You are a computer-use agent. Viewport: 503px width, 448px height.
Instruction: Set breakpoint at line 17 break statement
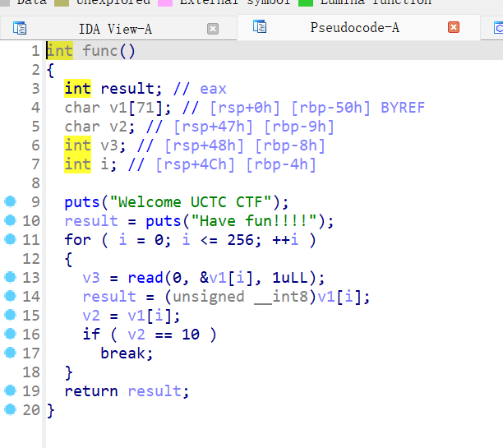[10, 353]
